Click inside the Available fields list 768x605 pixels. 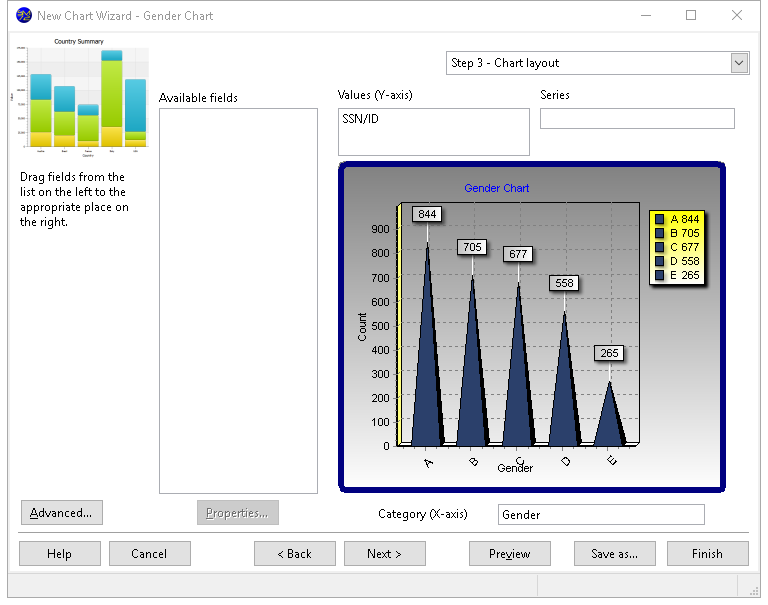tap(238, 301)
